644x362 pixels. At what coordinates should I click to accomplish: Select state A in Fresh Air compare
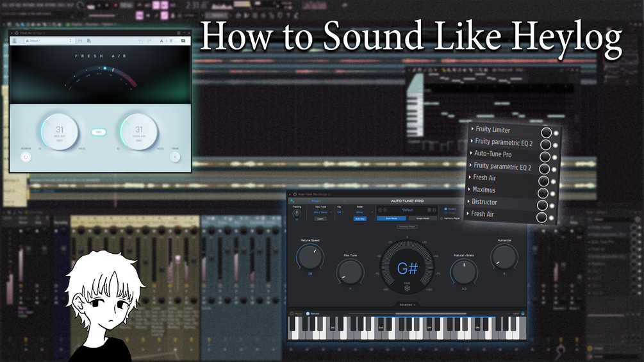pos(161,40)
